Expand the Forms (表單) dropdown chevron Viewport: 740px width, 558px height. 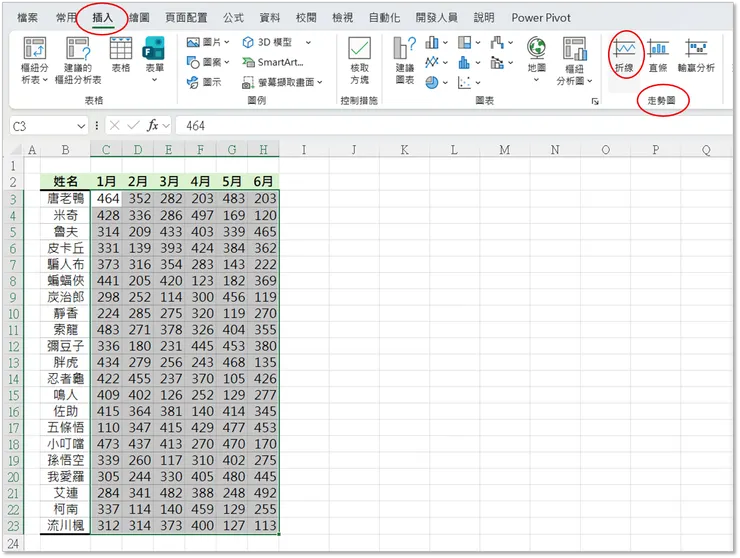tap(154, 80)
